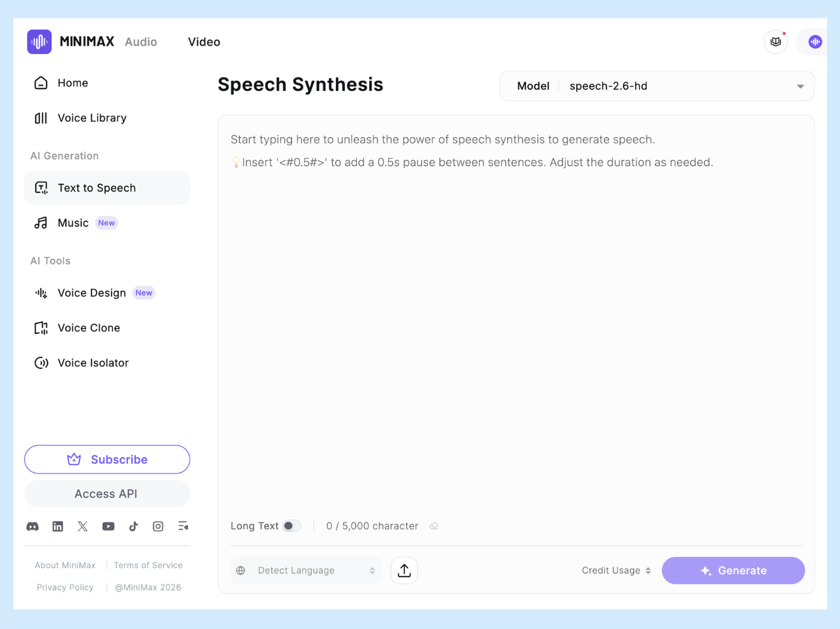Image resolution: width=840 pixels, height=629 pixels.
Task: Expand the Credit Usage selector
Action: click(616, 571)
